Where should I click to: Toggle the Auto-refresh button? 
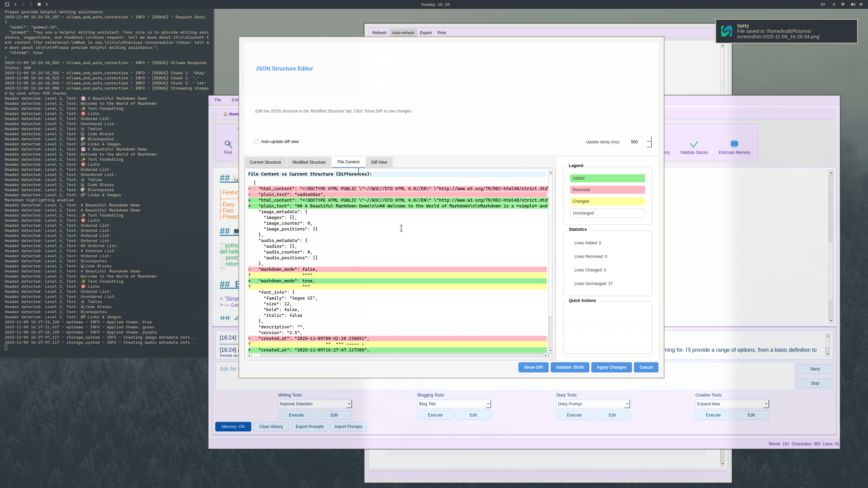coord(403,33)
